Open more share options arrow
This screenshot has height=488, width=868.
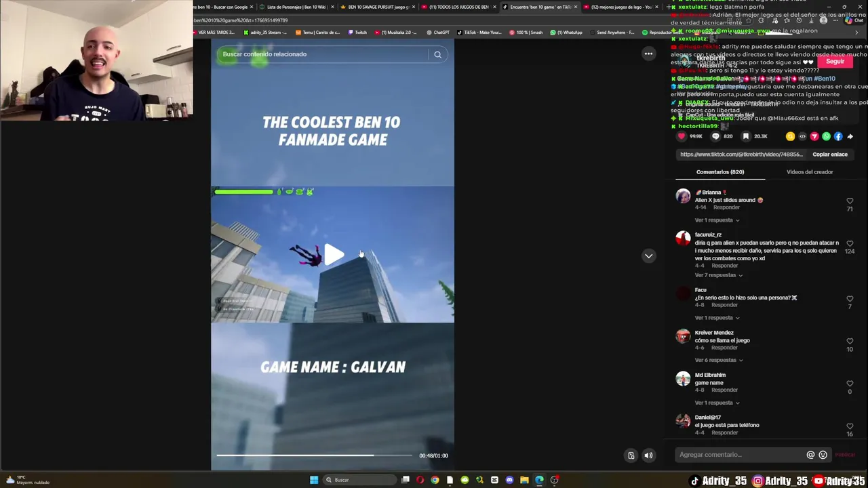850,136
